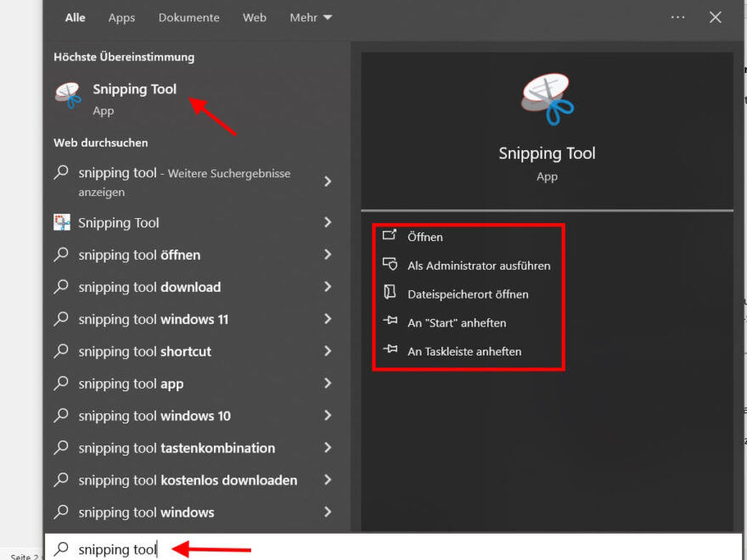Select 'snipping tool app' suggestion text
This screenshot has width=747, height=560.
point(131,384)
